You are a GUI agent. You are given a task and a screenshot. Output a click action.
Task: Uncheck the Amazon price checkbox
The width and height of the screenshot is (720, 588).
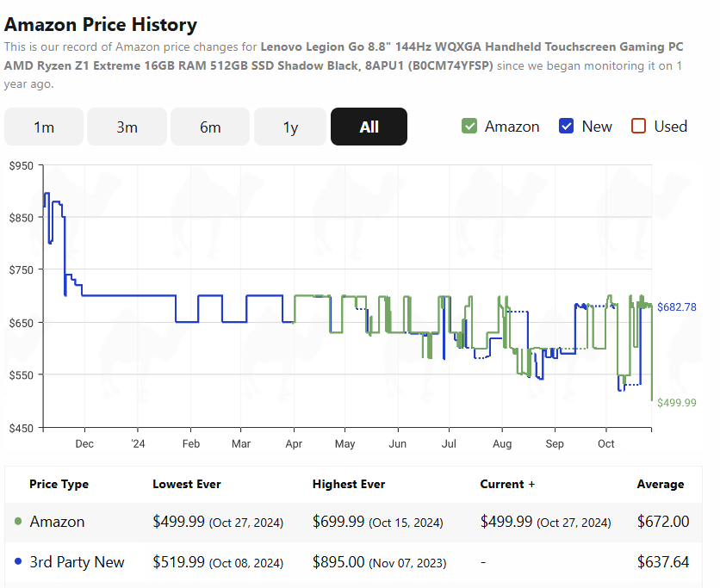click(x=469, y=127)
